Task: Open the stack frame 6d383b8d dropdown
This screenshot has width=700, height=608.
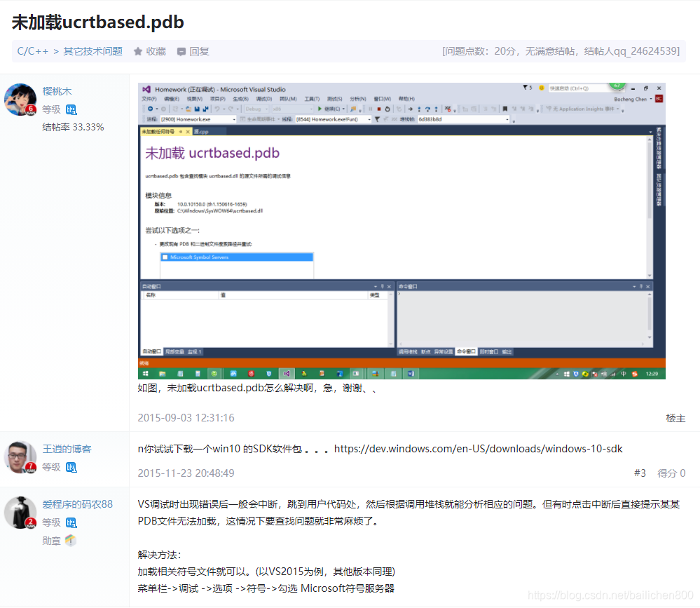Action: tap(463, 119)
